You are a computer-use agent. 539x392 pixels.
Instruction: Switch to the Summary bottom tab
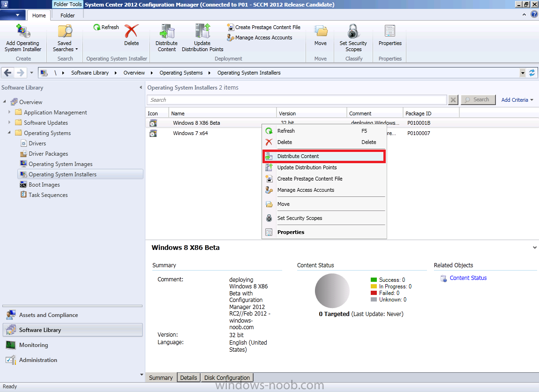click(x=161, y=377)
